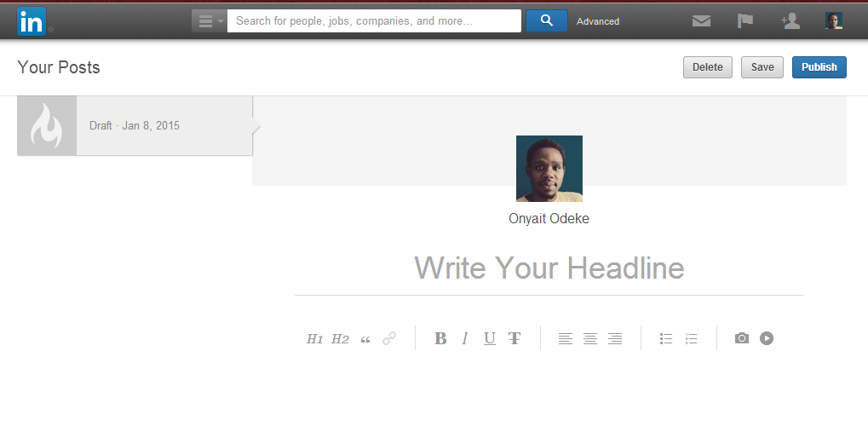The image size is (868, 432).
Task: Toggle italic formatting
Action: coord(465,338)
